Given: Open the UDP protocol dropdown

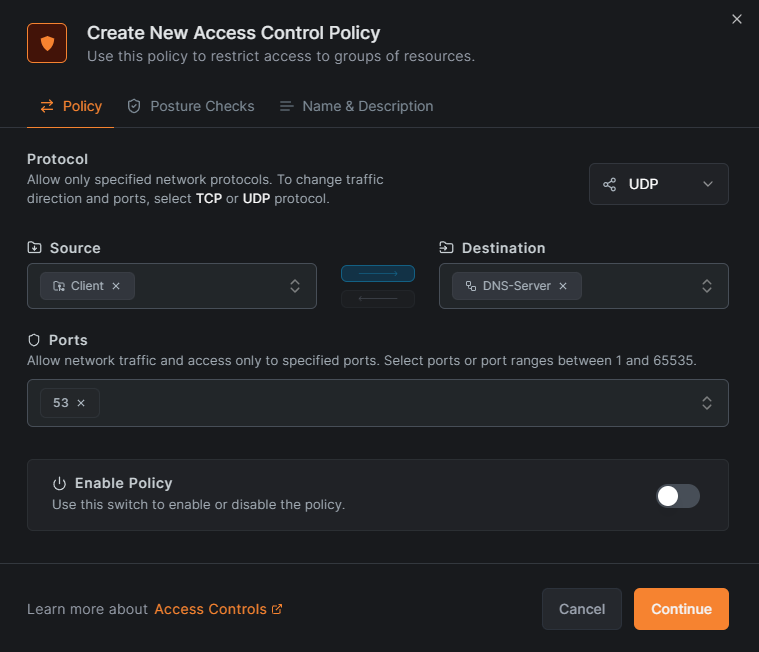Looking at the screenshot, I should (x=658, y=184).
